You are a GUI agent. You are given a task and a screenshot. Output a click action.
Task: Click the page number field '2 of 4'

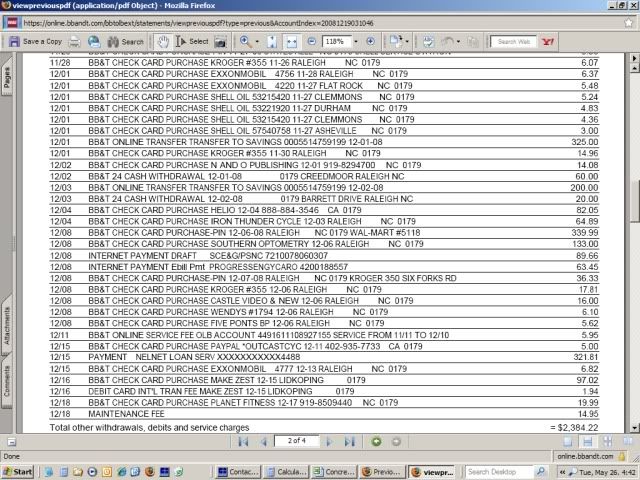(297, 441)
